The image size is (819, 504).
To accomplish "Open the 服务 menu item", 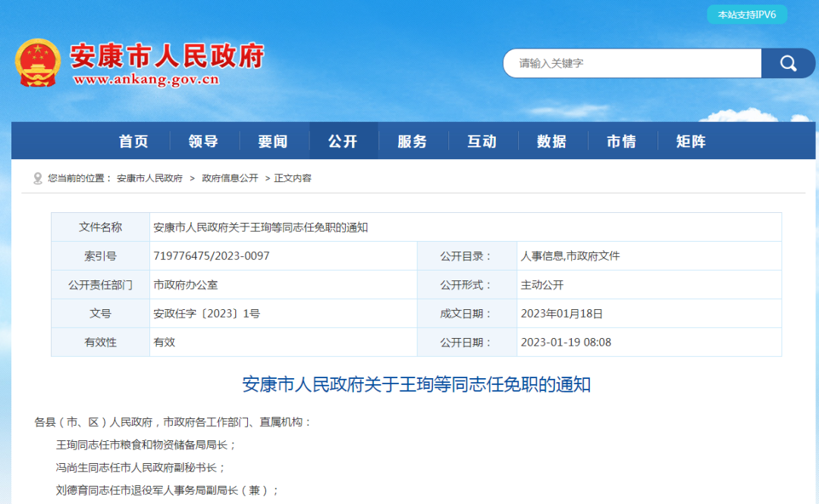I will coord(413,142).
